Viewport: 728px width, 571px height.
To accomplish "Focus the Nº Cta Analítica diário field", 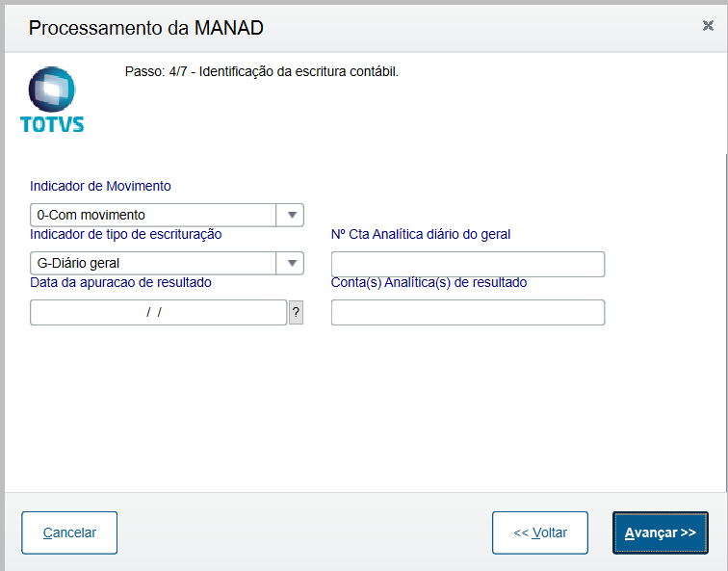I will point(468,264).
